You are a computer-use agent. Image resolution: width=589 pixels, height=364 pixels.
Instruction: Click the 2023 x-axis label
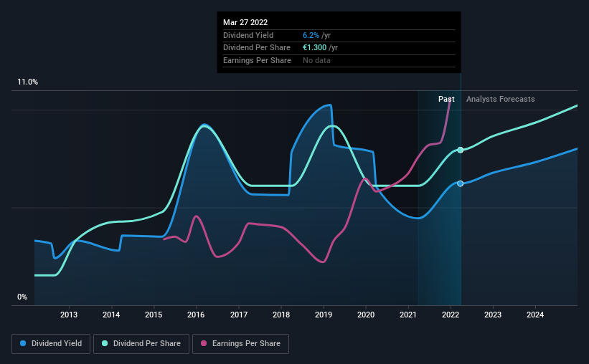click(x=493, y=315)
